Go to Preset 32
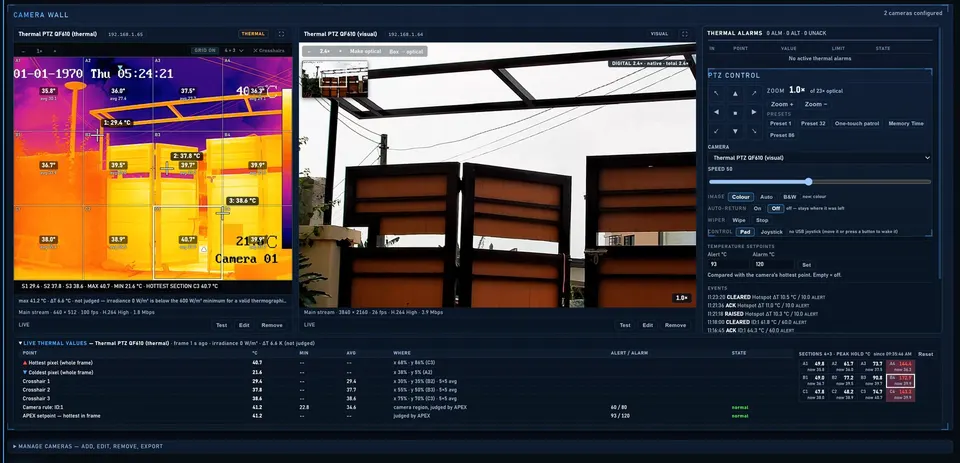 813,124
